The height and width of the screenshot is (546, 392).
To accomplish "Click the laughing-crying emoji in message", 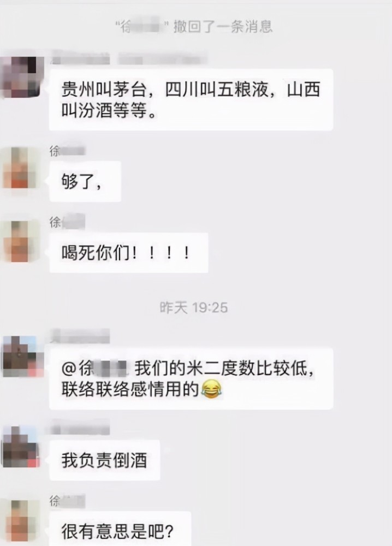I will 211,390.
